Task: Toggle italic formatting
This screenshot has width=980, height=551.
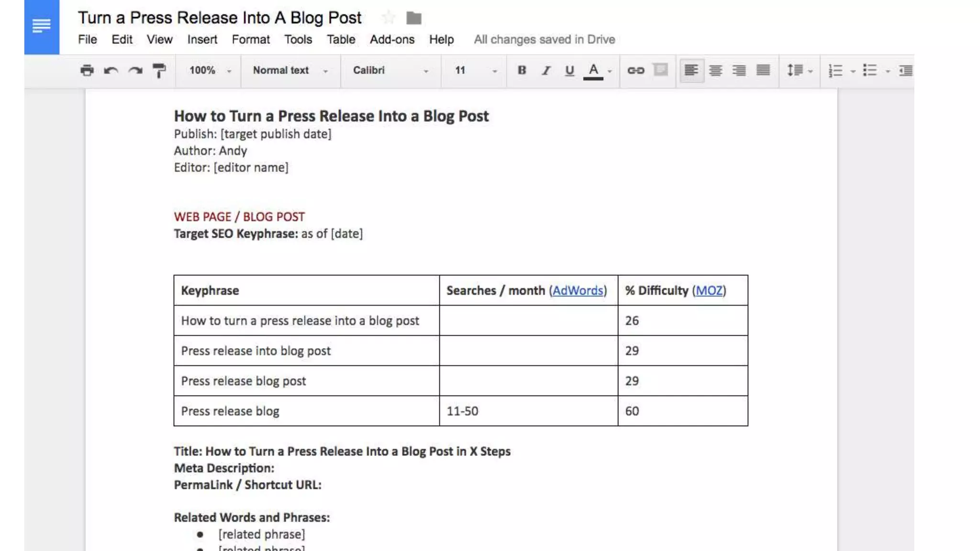Action: click(546, 70)
